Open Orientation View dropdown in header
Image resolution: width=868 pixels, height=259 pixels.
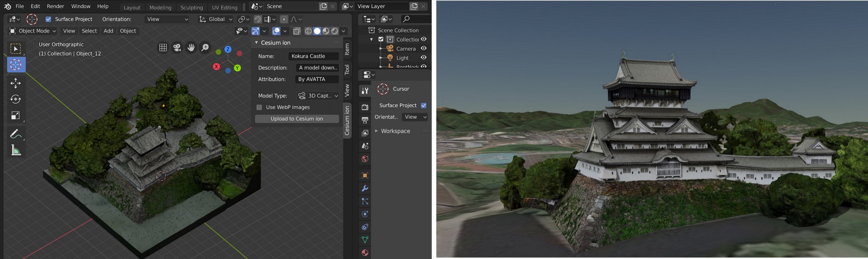[168, 19]
